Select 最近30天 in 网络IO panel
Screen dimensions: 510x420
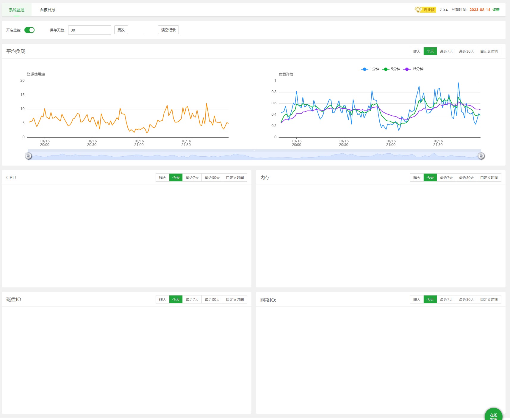pyautogui.click(x=467, y=300)
